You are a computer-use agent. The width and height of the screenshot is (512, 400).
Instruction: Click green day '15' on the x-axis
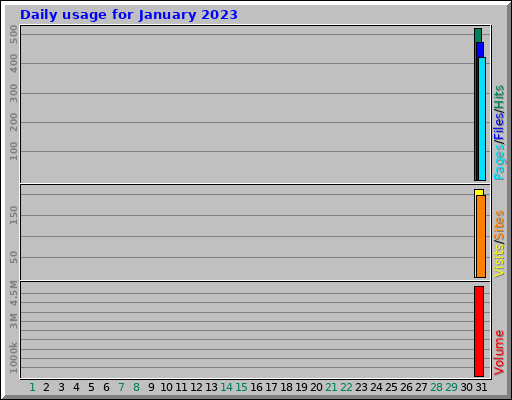point(241,387)
